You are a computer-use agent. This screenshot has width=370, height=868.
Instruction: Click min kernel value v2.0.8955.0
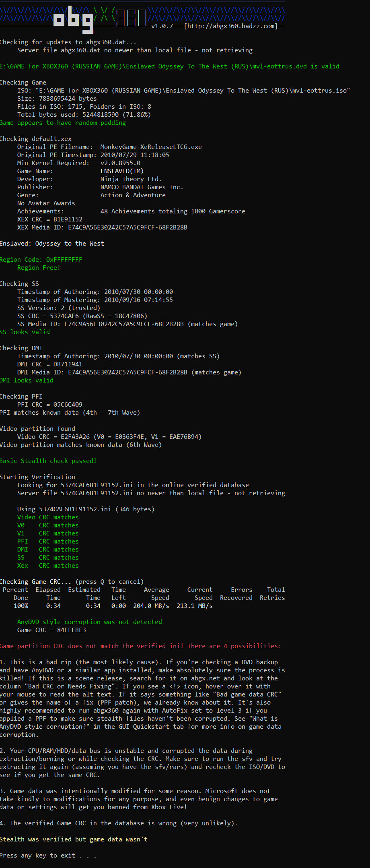click(x=121, y=163)
